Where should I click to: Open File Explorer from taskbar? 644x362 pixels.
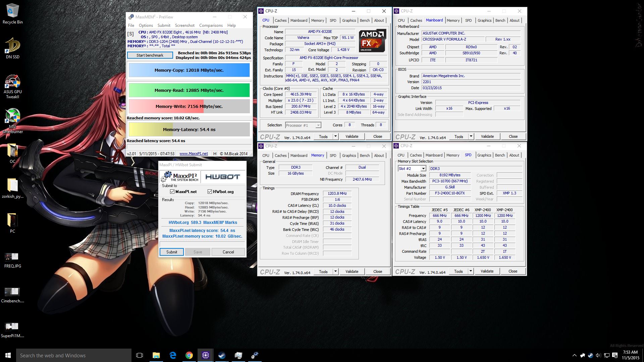tap(156, 355)
